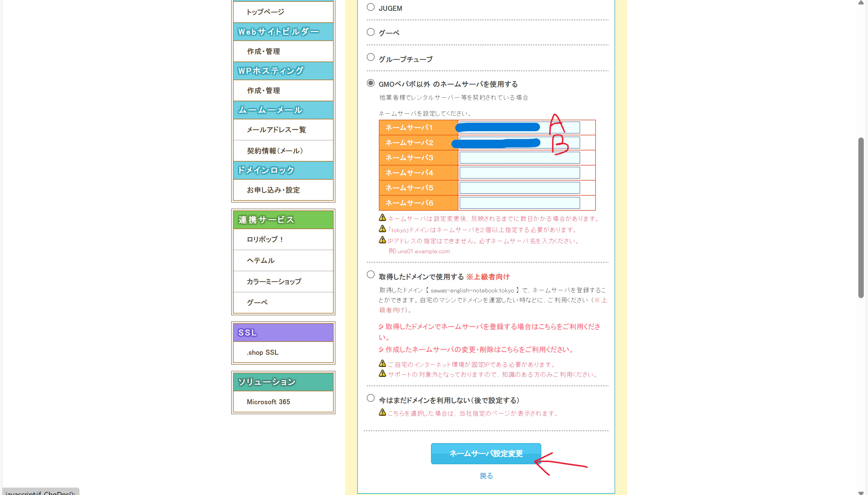Click the ネームサーバ4 input field
Viewport: 868px width, 495px height.
pyautogui.click(x=520, y=173)
